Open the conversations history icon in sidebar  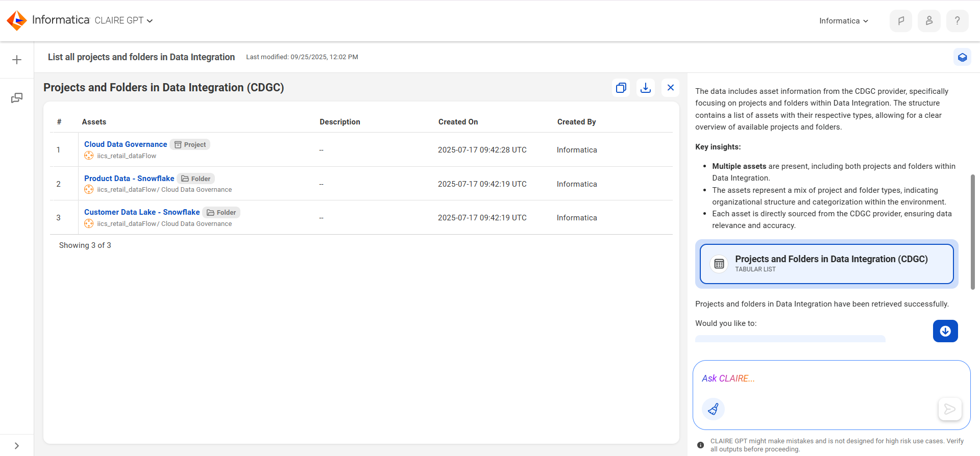coord(17,98)
